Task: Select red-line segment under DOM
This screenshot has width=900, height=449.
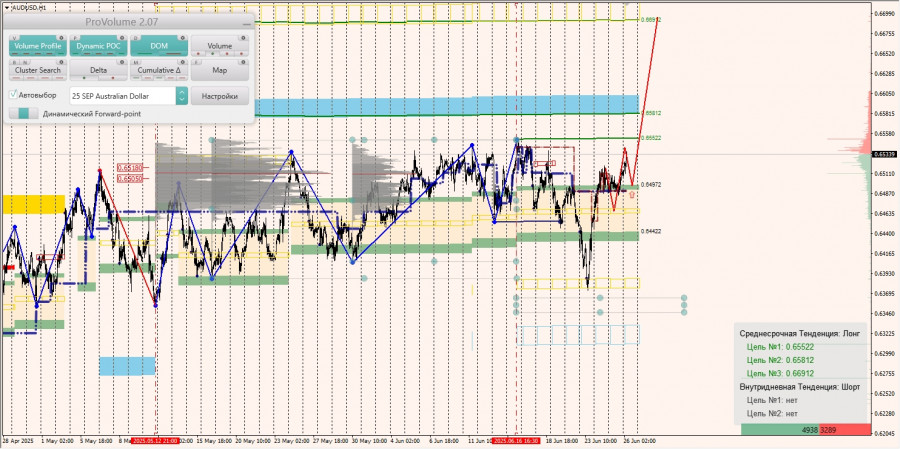Action: pos(173,53)
